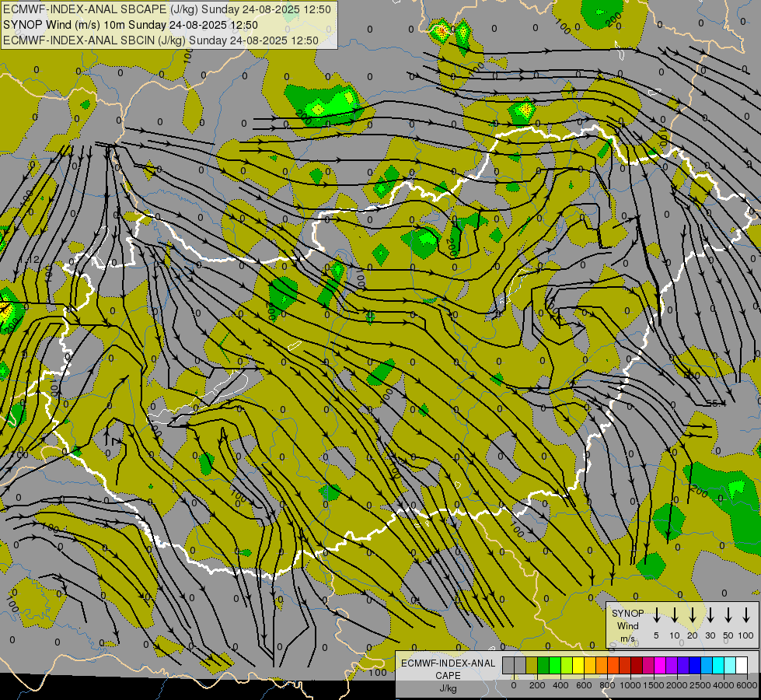This screenshot has height=700, width=761.
Task: Click the '20' wind speed legend number
Action: click(693, 635)
